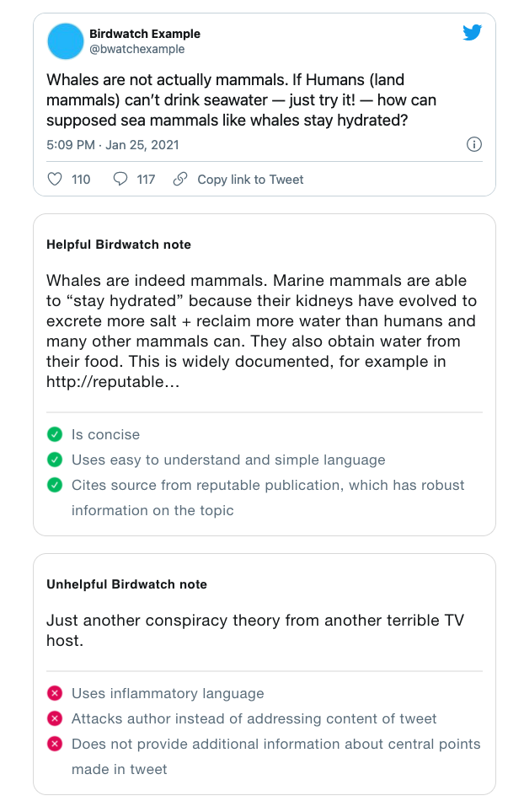Click Copy link to Tweet

point(250,180)
